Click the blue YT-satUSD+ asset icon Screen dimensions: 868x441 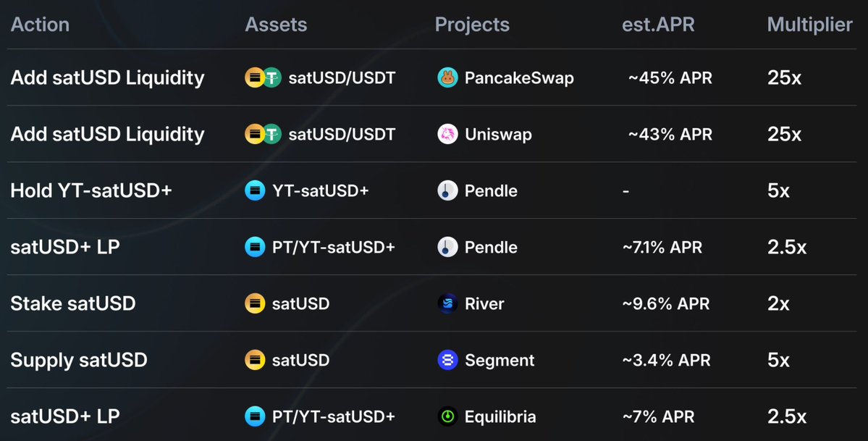click(x=255, y=191)
